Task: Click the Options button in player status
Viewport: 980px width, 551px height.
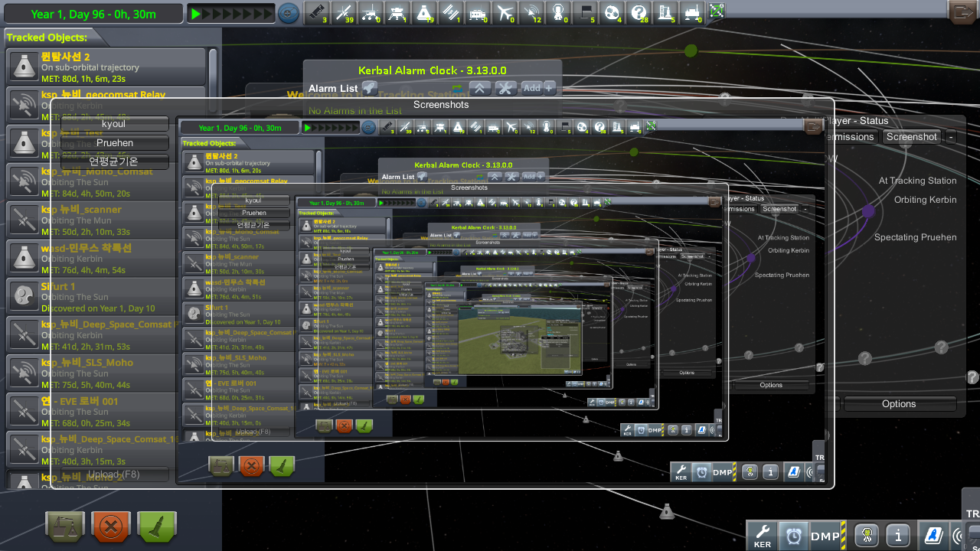Action: point(899,404)
